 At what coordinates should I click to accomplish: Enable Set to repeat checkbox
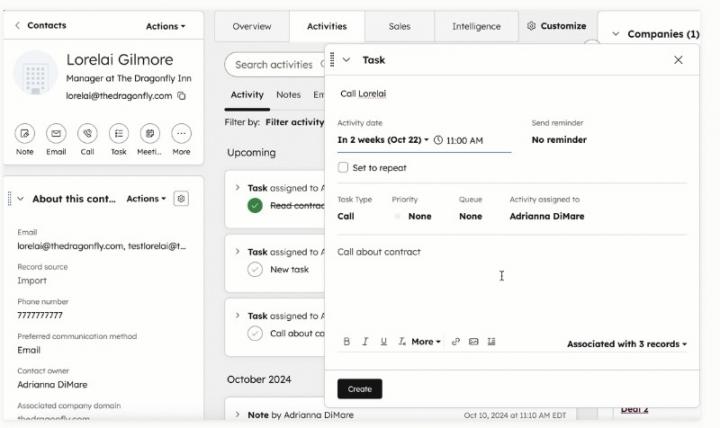pyautogui.click(x=343, y=168)
